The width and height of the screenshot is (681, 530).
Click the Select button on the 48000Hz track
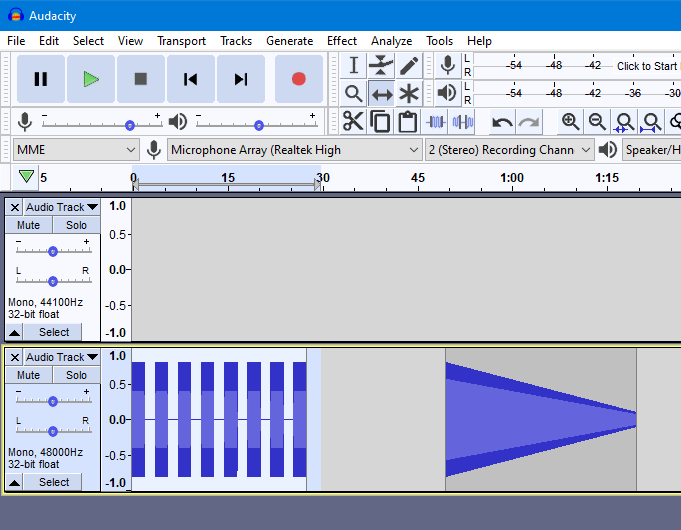[53, 482]
